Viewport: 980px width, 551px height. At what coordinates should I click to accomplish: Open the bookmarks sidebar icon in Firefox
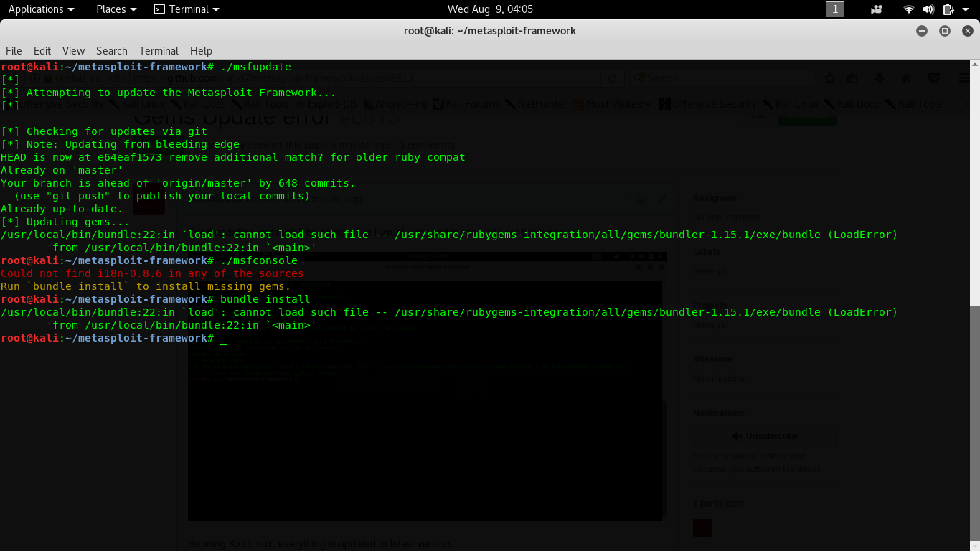click(x=851, y=77)
